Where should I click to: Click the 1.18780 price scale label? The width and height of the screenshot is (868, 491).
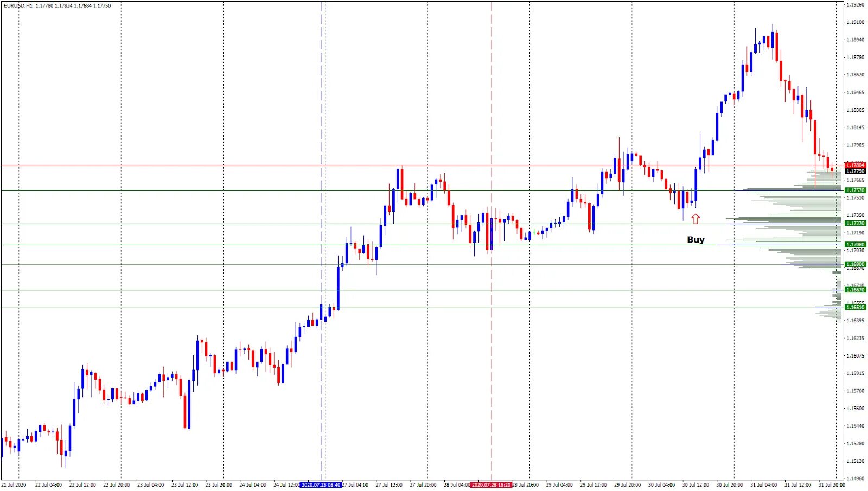click(856, 58)
